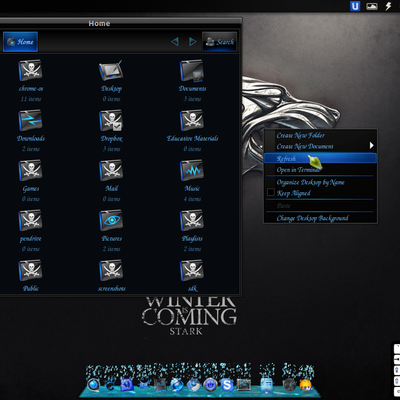400x400 pixels.
Task: Click the blue orb icon at dock start
Action: click(93, 385)
